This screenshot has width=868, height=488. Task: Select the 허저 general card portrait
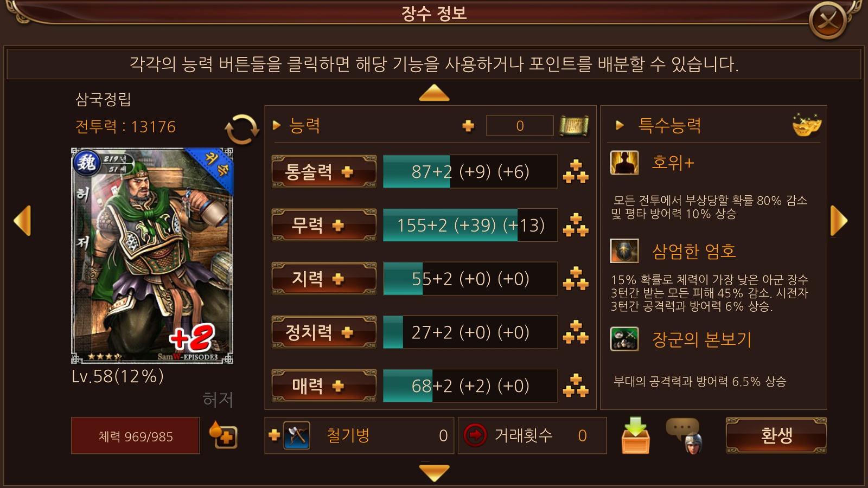[x=152, y=255]
